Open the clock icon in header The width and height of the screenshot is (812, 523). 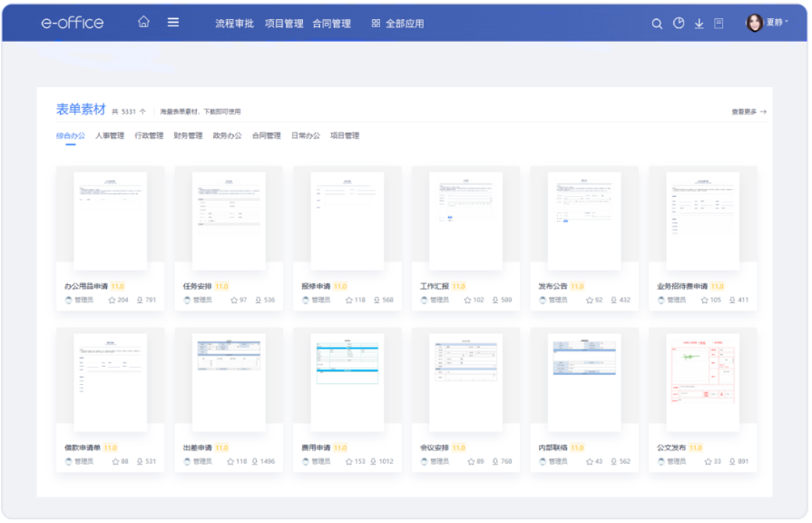click(x=679, y=24)
